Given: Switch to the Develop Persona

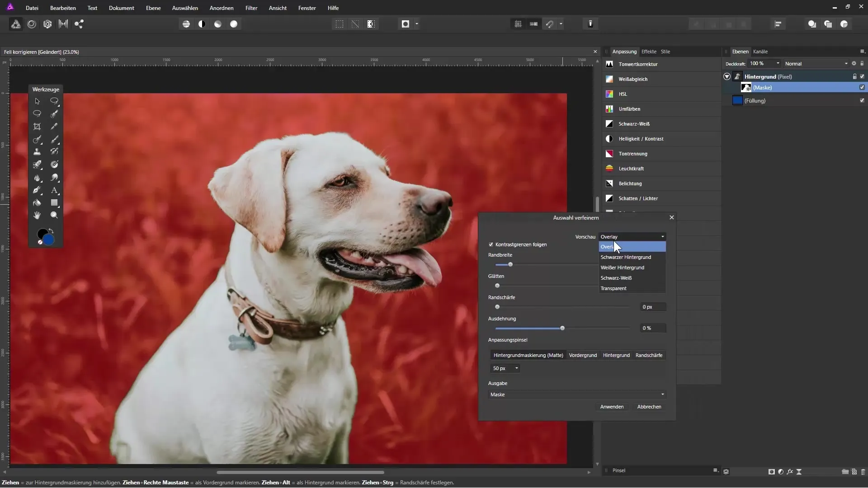Looking at the screenshot, I should coord(47,24).
